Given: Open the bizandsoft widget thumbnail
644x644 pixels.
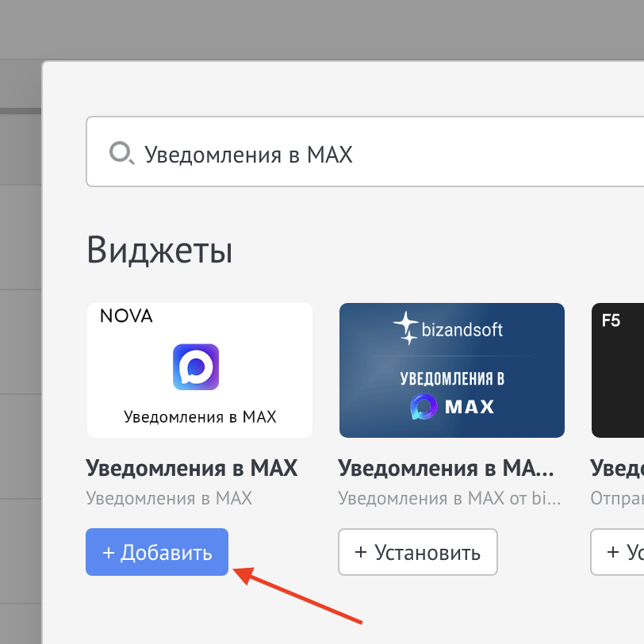Looking at the screenshot, I should 452,370.
